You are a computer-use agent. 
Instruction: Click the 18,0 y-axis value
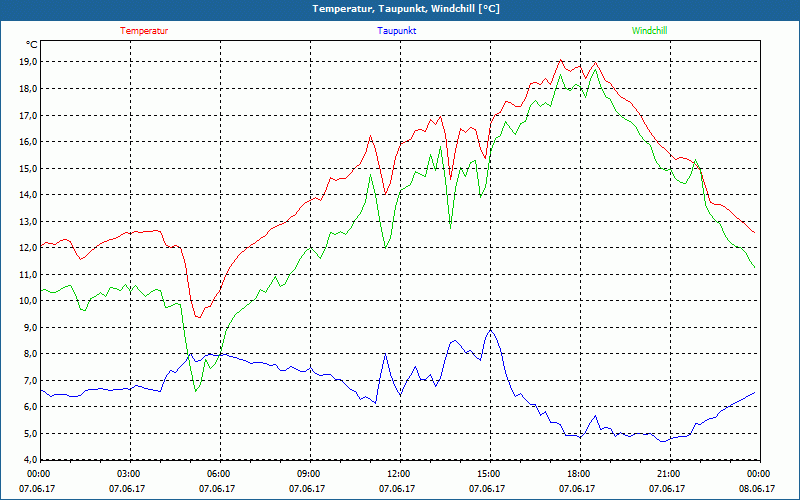[x=29, y=89]
